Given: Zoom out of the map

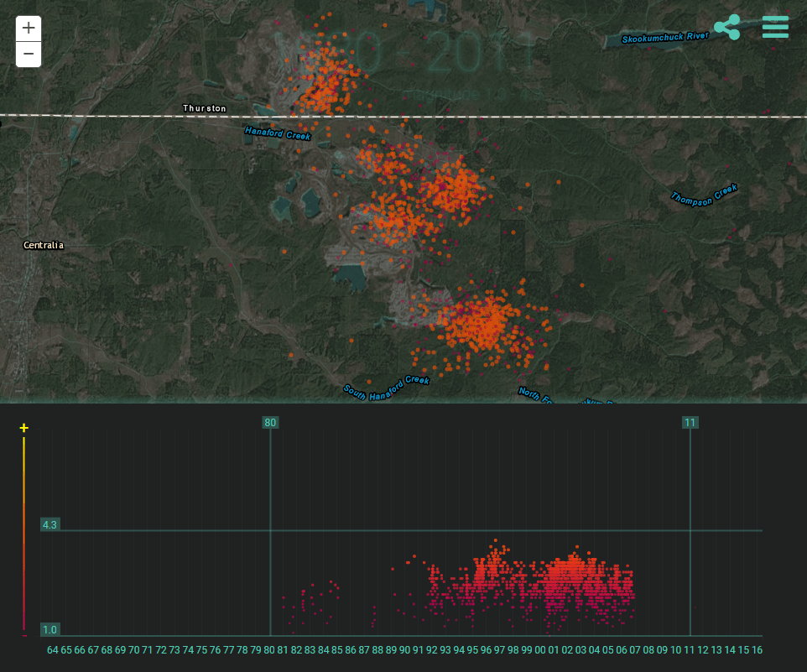Looking at the screenshot, I should (x=29, y=55).
